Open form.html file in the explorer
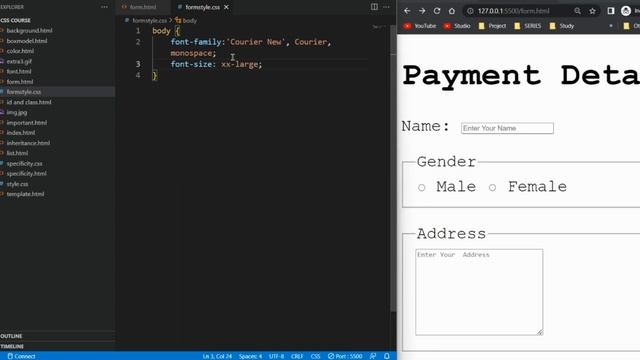Image resolution: width=640 pixels, height=360 pixels. point(20,82)
